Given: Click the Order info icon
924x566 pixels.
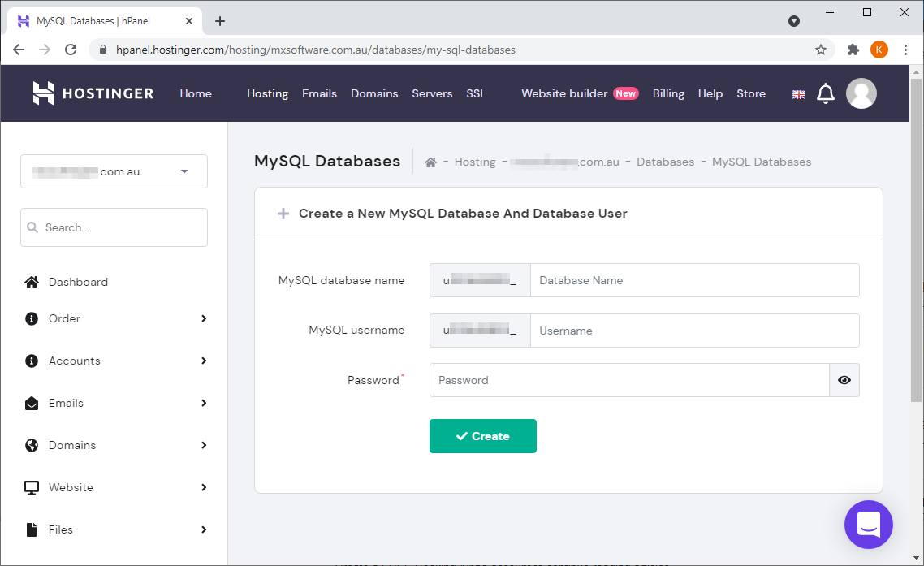Looking at the screenshot, I should click(32, 318).
